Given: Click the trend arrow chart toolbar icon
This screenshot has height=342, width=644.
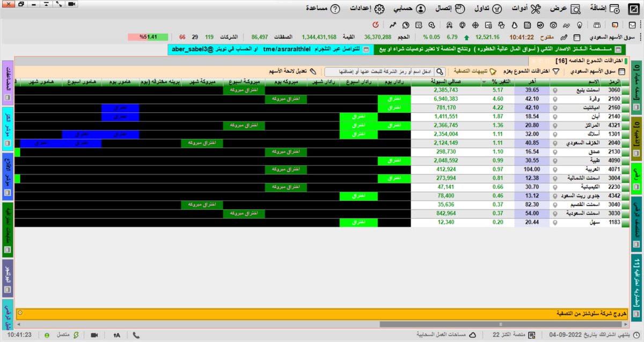Looking at the screenshot, I should point(393,25).
